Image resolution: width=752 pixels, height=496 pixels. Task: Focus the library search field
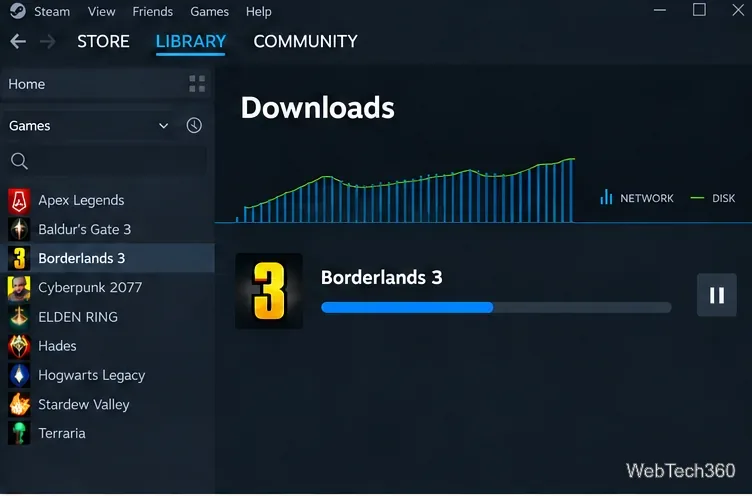point(106,161)
